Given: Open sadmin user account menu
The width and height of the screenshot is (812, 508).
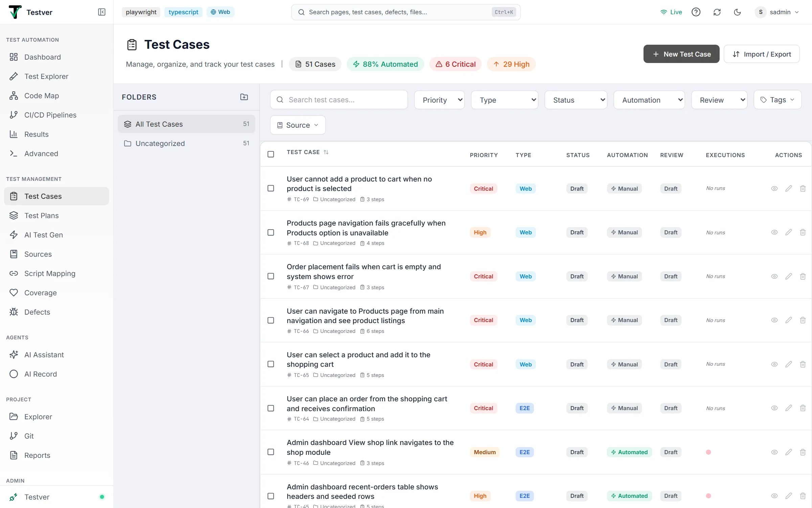Looking at the screenshot, I should click(777, 12).
